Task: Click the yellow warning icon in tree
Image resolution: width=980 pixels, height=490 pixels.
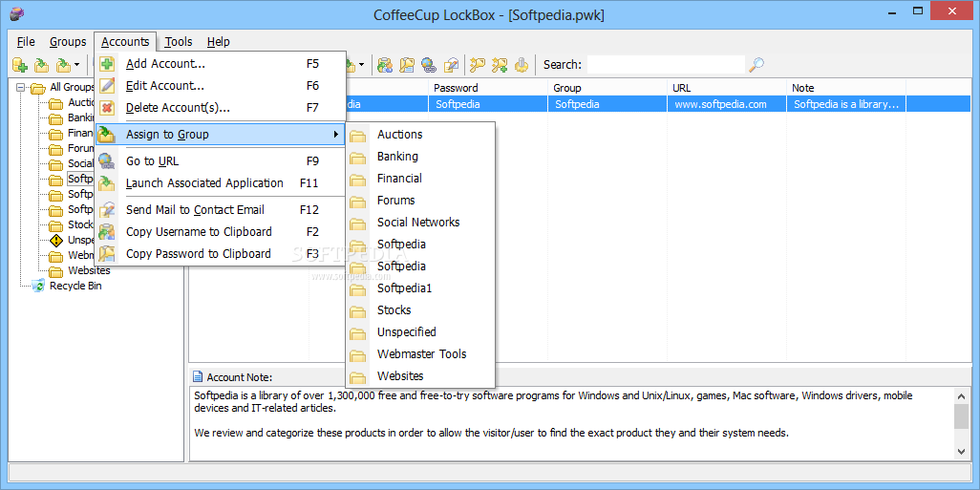Action: pos(57,240)
